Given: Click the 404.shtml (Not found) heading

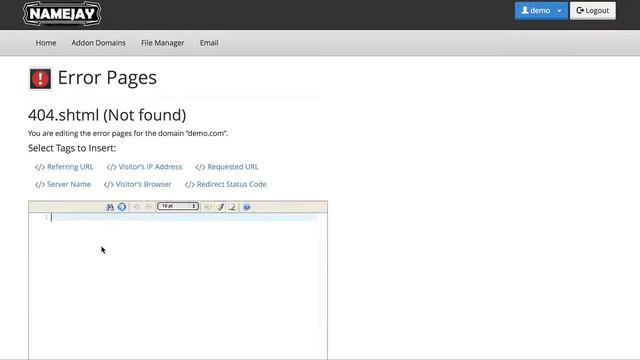Looking at the screenshot, I should [x=107, y=115].
